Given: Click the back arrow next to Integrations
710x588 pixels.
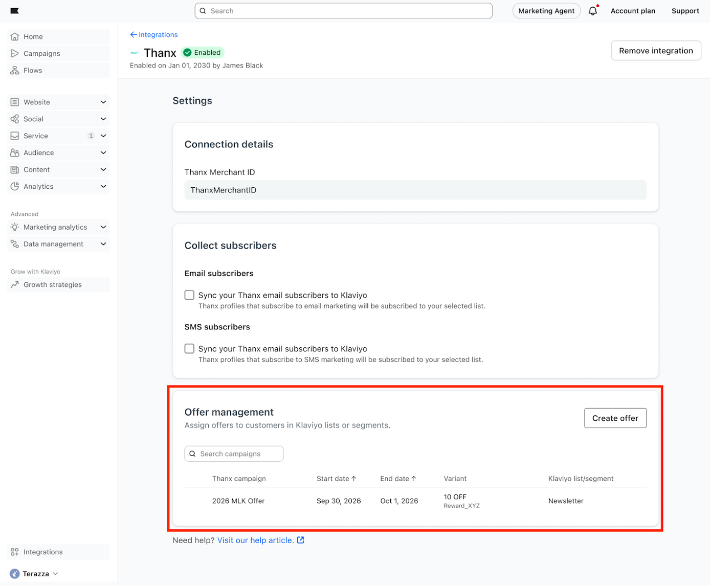Looking at the screenshot, I should [x=133, y=35].
